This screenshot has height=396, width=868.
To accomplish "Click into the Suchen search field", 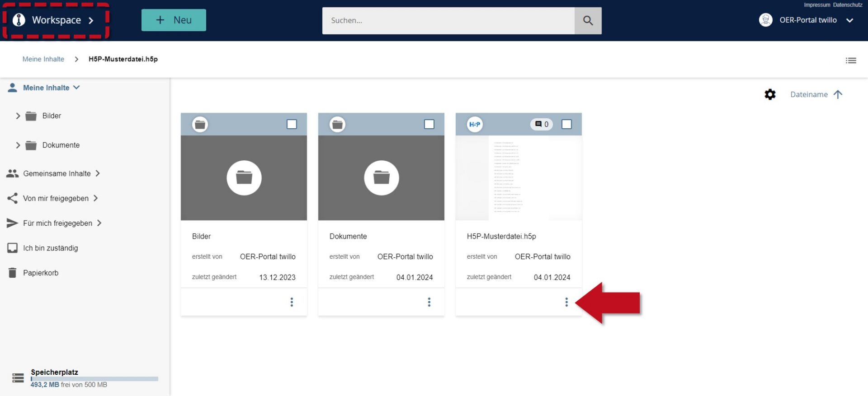I will pyautogui.click(x=448, y=20).
